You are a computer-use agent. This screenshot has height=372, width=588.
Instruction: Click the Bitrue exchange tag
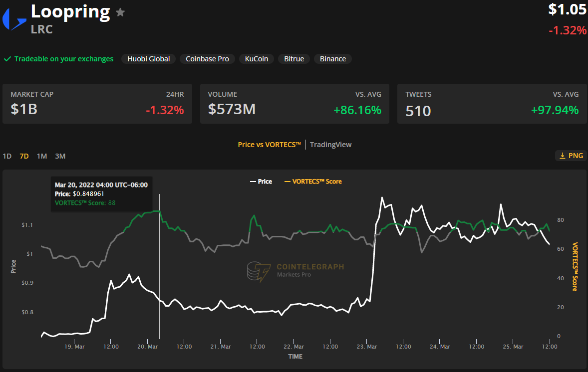294,59
